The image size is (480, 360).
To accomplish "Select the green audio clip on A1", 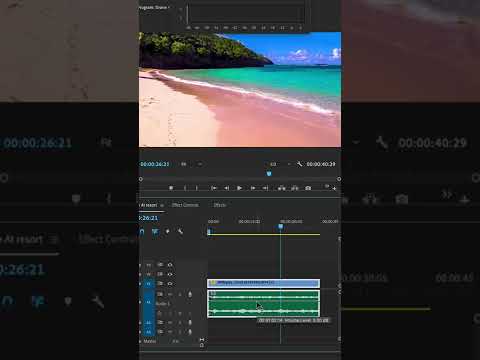I will (263, 303).
